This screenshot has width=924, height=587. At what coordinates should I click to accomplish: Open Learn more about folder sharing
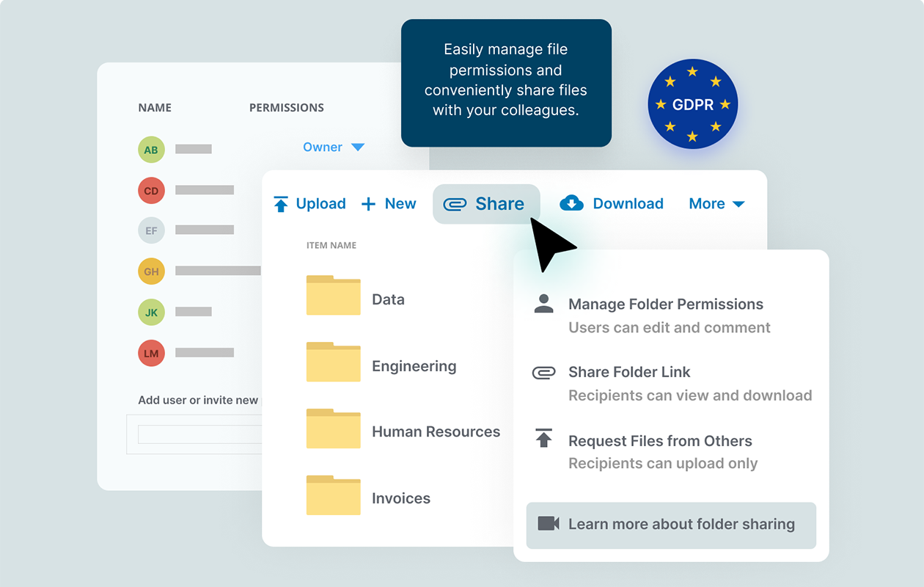pyautogui.click(x=681, y=525)
